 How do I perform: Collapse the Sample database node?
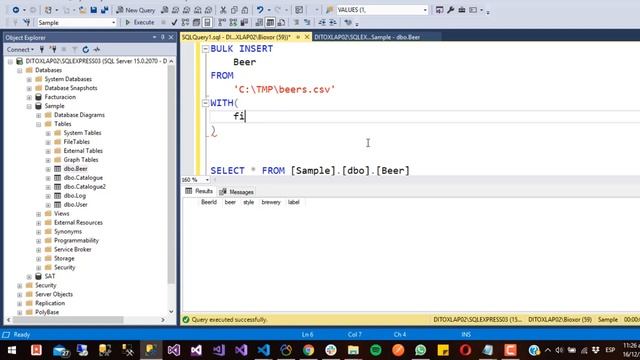[x=29, y=106]
